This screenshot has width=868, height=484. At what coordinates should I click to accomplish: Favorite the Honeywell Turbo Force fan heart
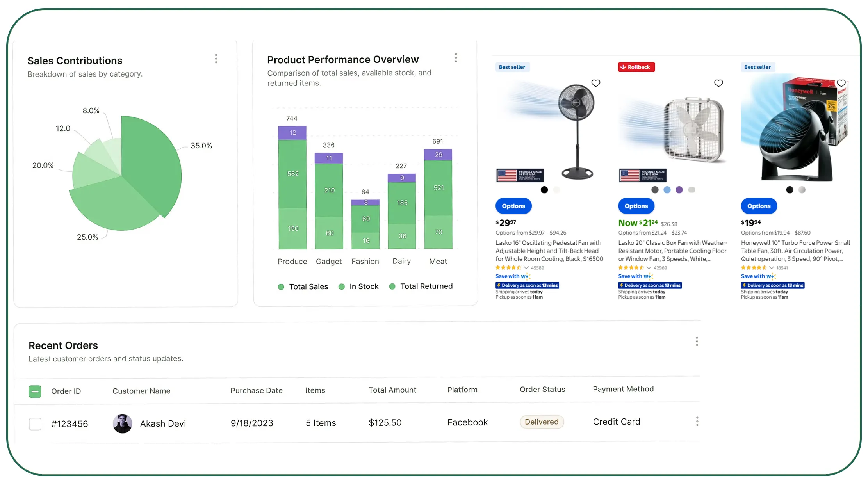841,83
